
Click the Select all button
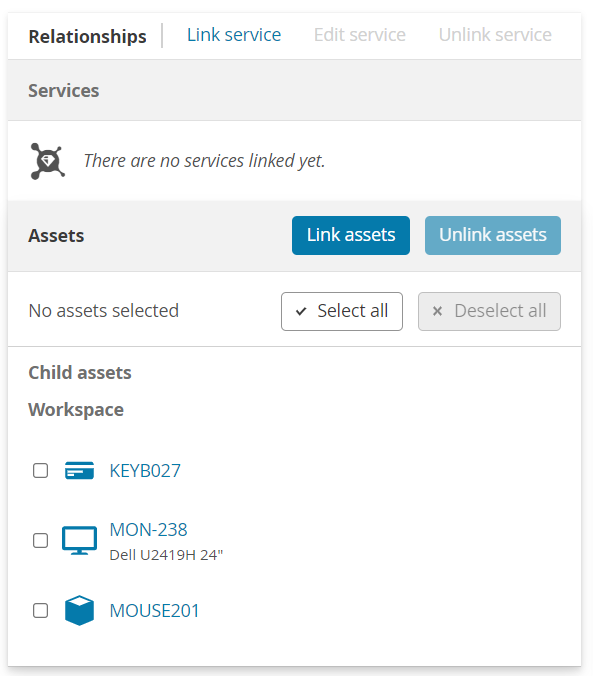click(342, 311)
